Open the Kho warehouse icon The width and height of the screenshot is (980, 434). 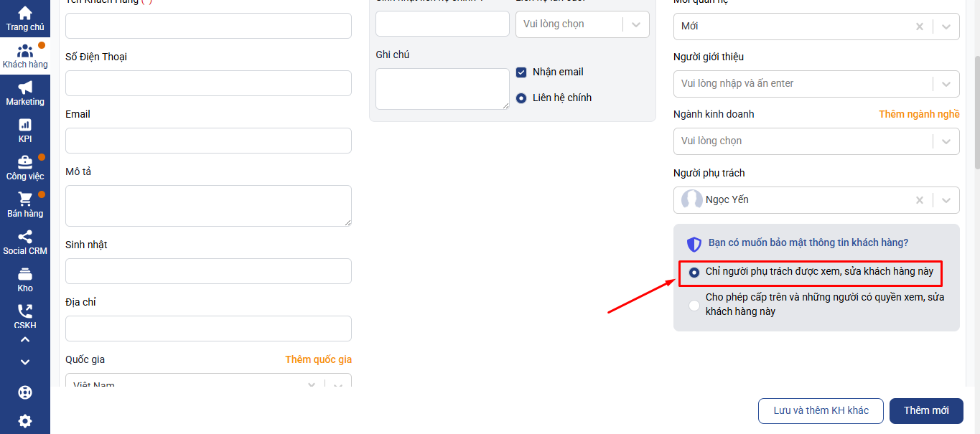click(25, 274)
